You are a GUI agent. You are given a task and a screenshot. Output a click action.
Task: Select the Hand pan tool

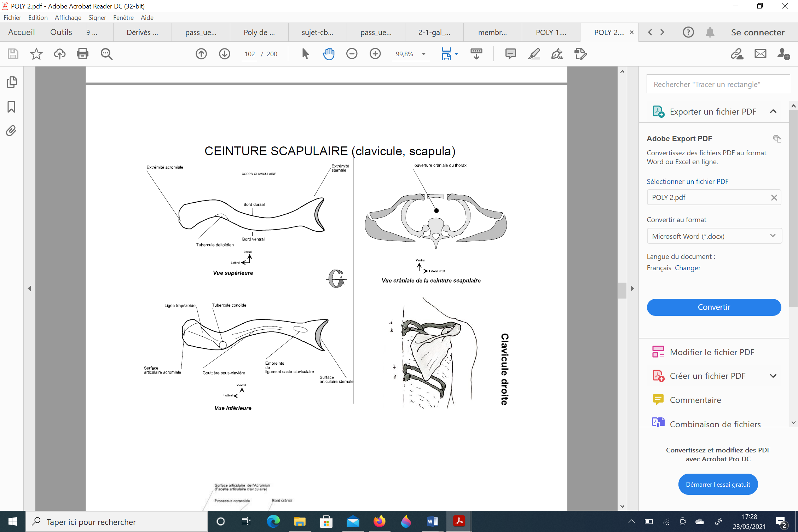pos(329,54)
